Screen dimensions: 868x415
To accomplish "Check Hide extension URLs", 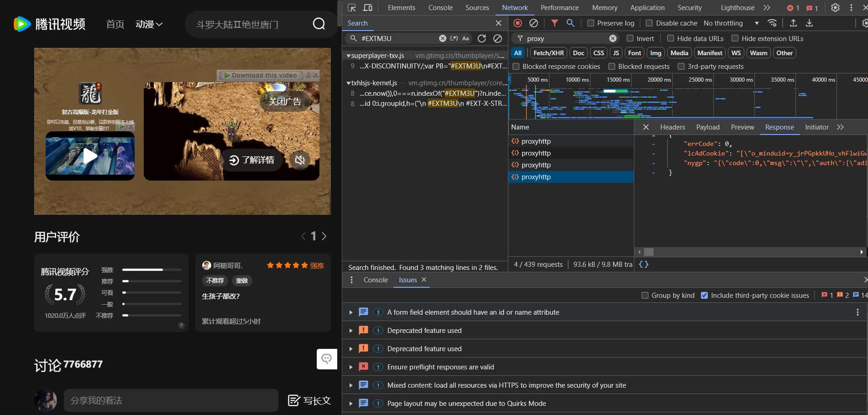I will (x=735, y=38).
